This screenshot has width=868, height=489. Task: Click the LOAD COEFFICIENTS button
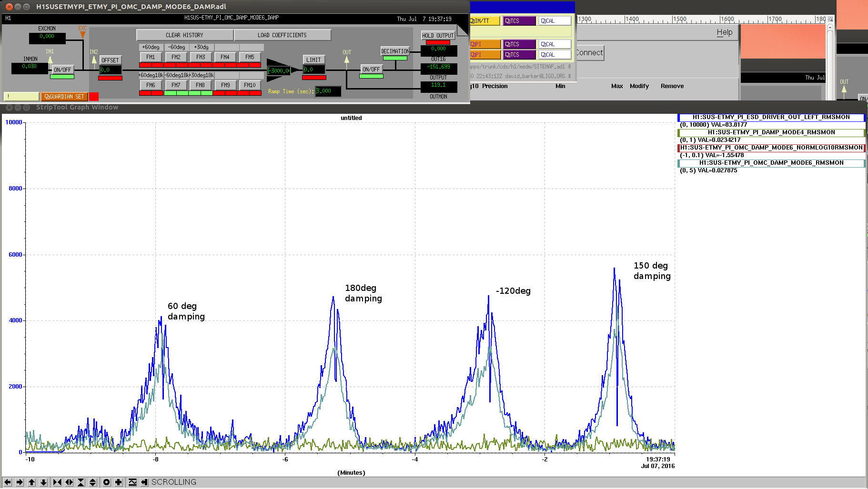coord(283,35)
